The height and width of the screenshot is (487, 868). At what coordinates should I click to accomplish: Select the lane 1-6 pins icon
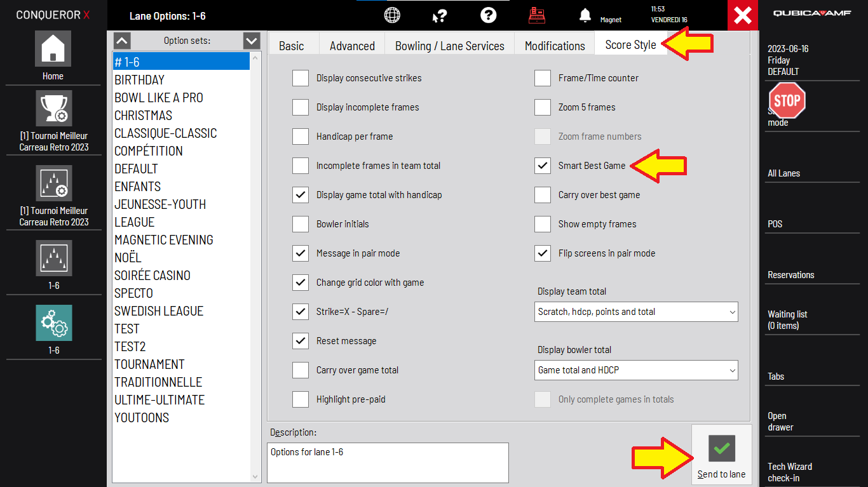tap(53, 258)
